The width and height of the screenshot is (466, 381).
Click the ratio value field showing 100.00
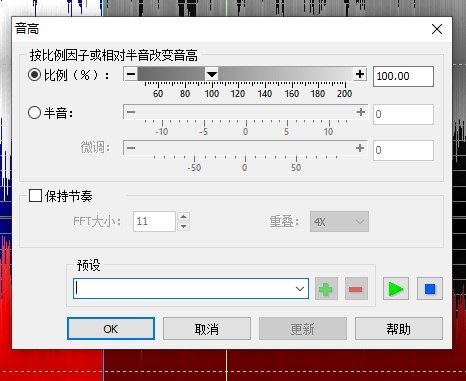(403, 76)
